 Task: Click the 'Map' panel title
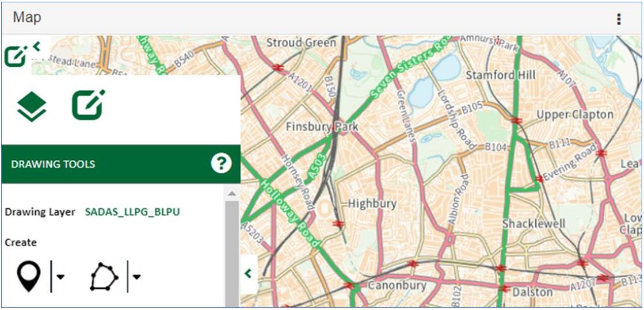27,18
